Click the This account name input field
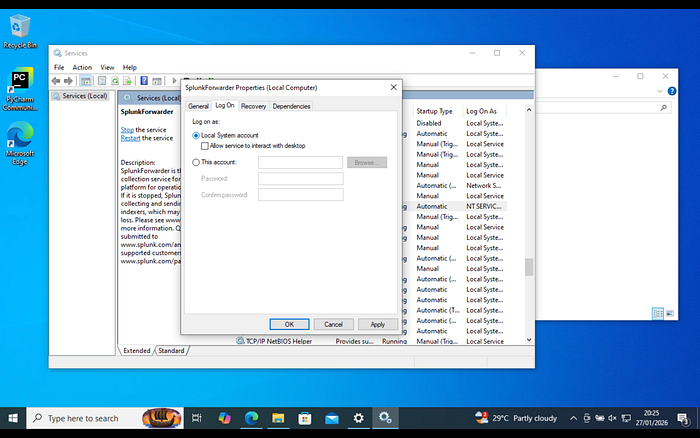Image resolution: width=700 pixels, height=438 pixels. tap(300, 163)
